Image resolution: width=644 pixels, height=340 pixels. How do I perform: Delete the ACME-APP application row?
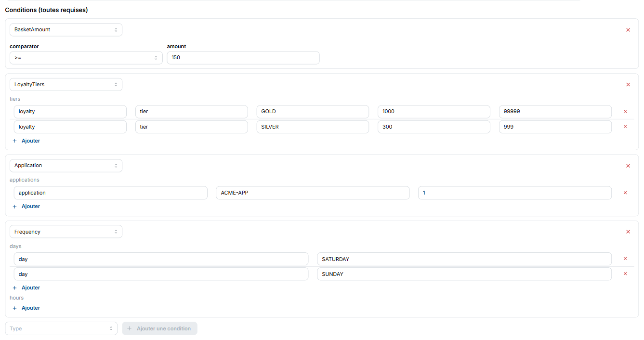pos(625,193)
